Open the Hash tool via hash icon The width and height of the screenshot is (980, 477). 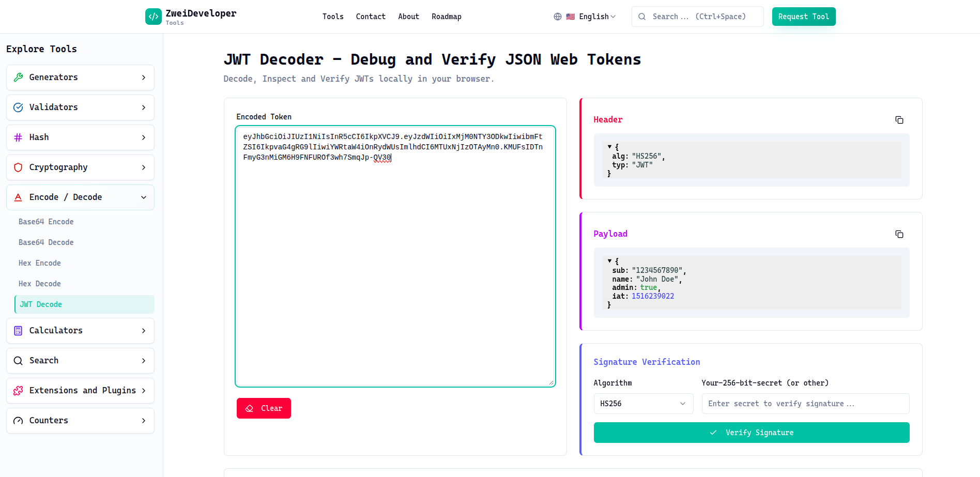18,137
